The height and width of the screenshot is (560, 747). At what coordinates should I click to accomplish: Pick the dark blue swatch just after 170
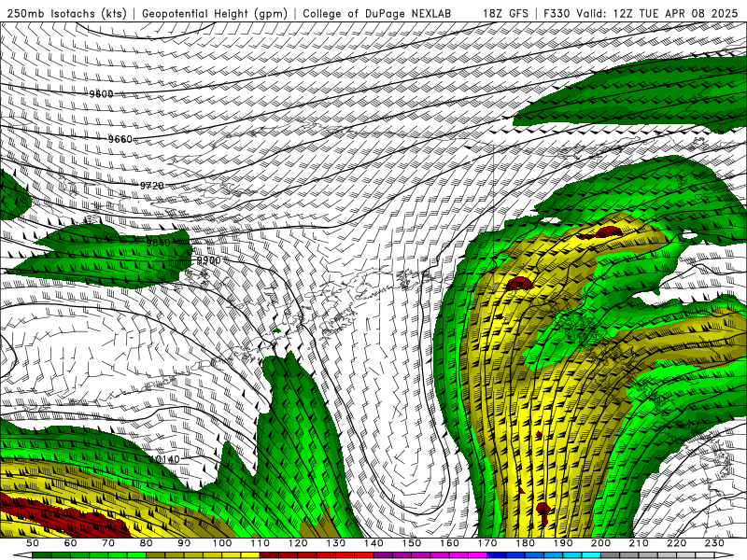pos(497,555)
